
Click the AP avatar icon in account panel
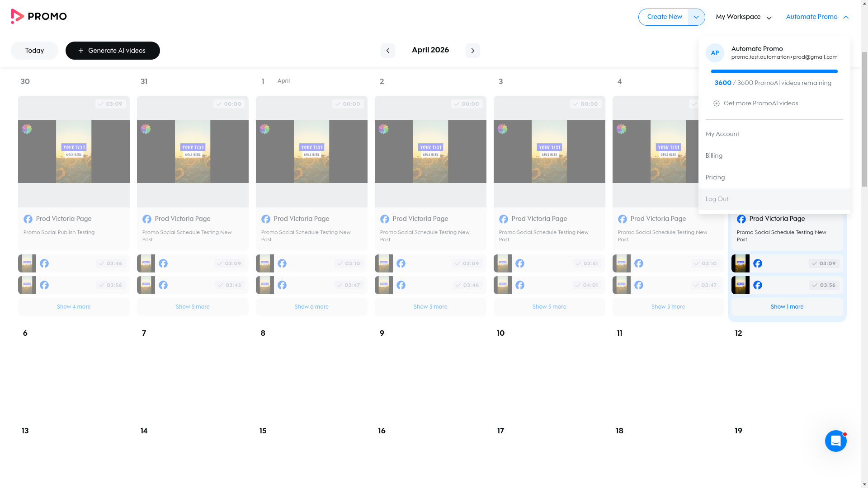click(715, 53)
